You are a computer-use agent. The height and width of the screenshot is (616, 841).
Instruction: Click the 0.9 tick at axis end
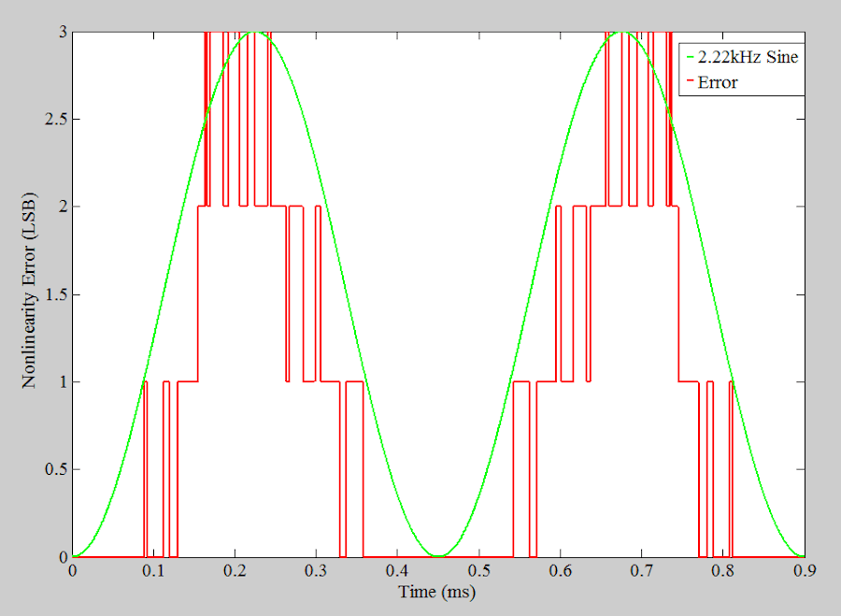[x=805, y=572]
